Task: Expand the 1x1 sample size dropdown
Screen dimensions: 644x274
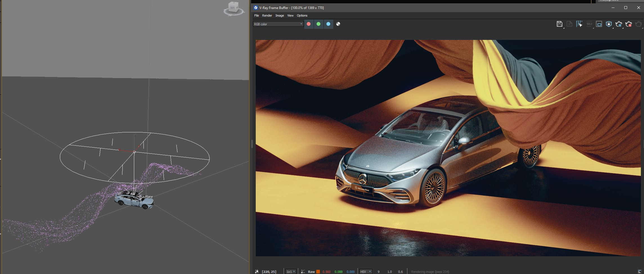Action: coord(291,271)
